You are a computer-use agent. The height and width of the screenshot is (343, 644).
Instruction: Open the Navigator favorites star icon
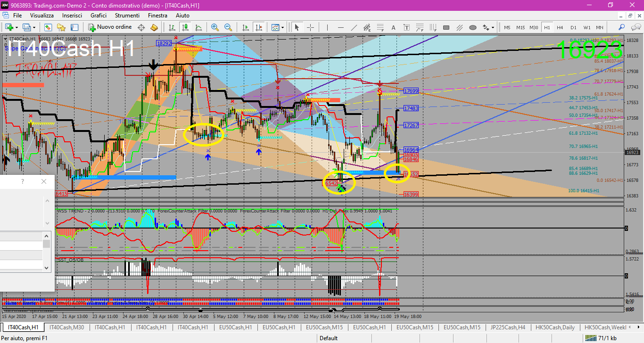coord(61,27)
